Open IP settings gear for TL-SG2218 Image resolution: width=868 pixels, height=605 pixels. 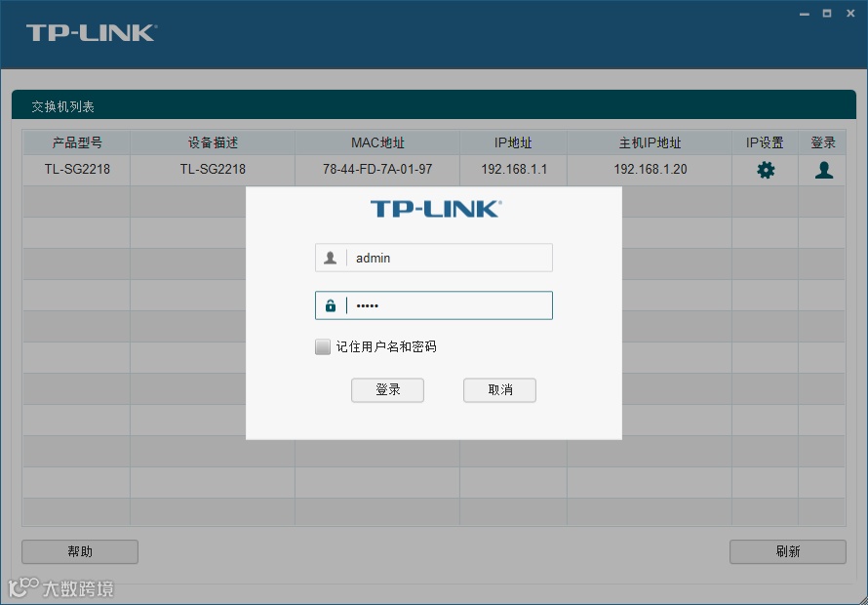766,170
